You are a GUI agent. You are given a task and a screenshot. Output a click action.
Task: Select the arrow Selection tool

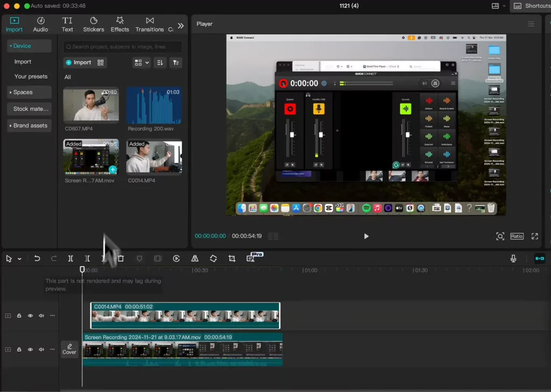tap(9, 259)
